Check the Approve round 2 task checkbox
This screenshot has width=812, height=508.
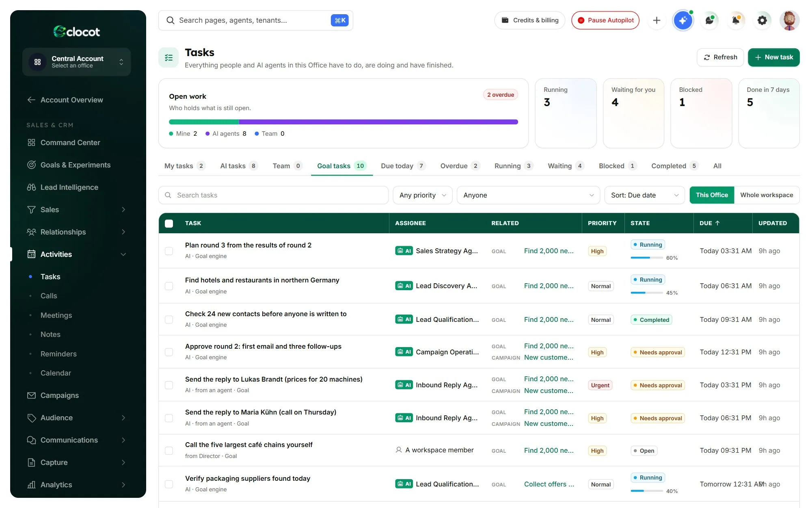[x=169, y=352]
